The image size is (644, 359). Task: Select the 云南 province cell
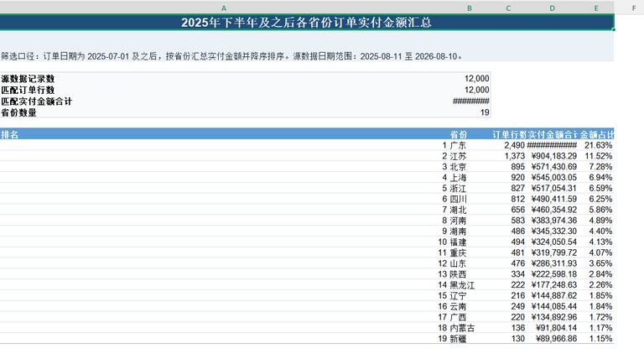coord(470,306)
